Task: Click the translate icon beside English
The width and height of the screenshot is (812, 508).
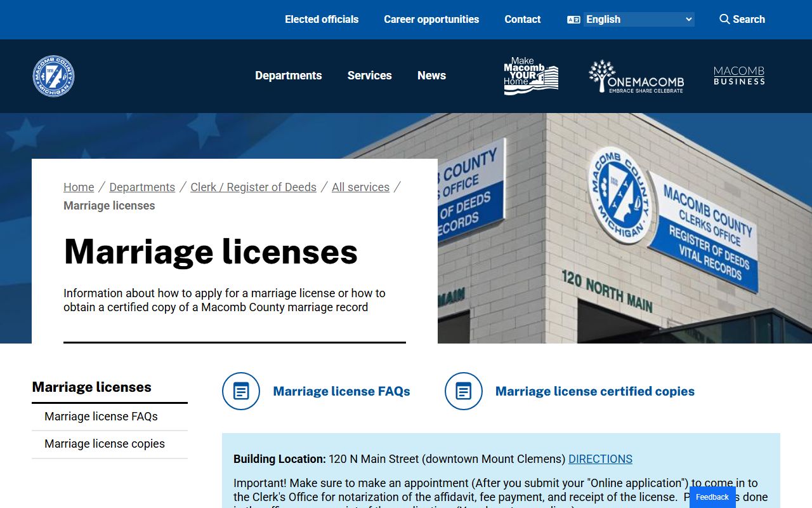Action: coord(573,20)
